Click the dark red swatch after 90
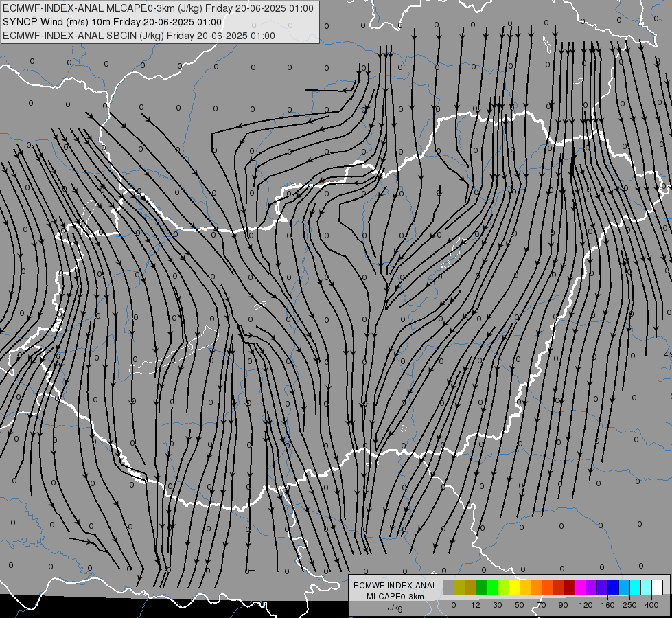The height and width of the screenshot is (618, 672). [x=570, y=587]
